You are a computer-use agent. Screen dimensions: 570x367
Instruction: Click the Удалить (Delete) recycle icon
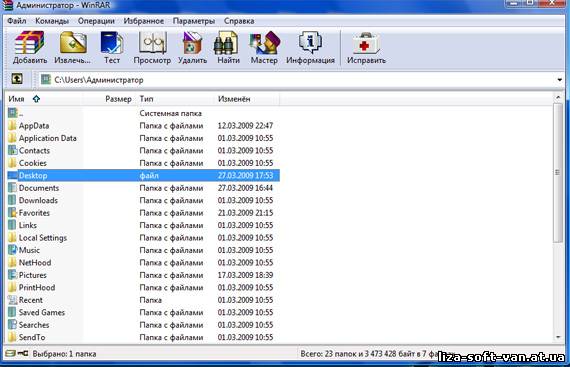192,48
